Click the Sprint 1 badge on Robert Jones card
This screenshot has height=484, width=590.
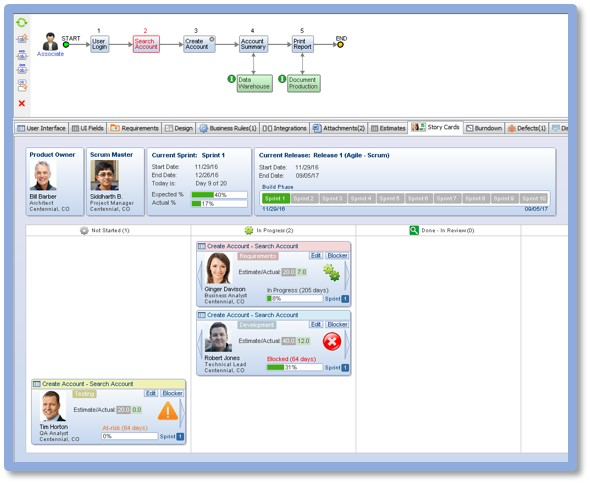click(x=345, y=368)
